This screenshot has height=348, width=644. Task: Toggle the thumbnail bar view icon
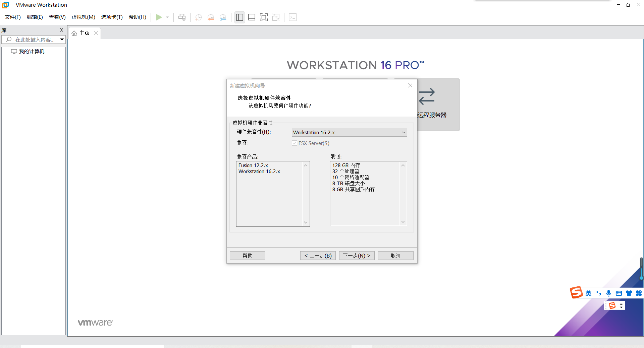252,17
